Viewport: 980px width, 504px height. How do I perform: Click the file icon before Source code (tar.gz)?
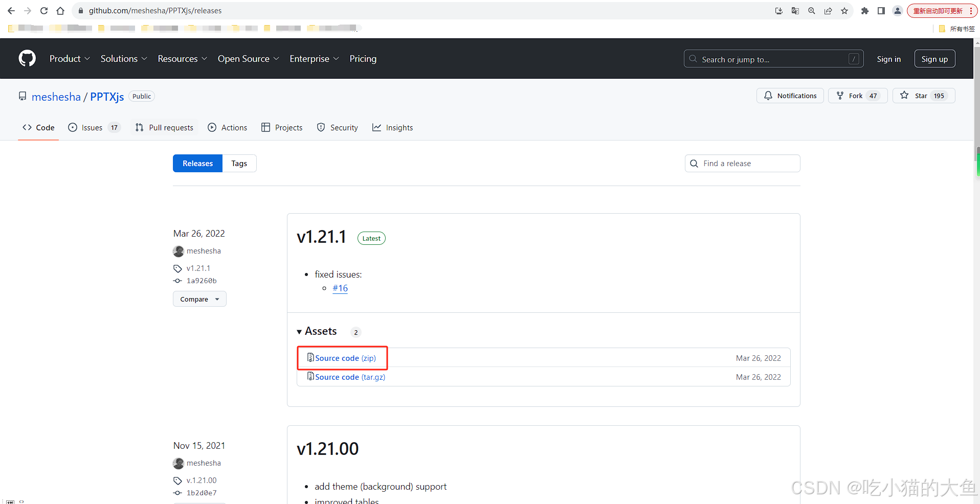(310, 376)
